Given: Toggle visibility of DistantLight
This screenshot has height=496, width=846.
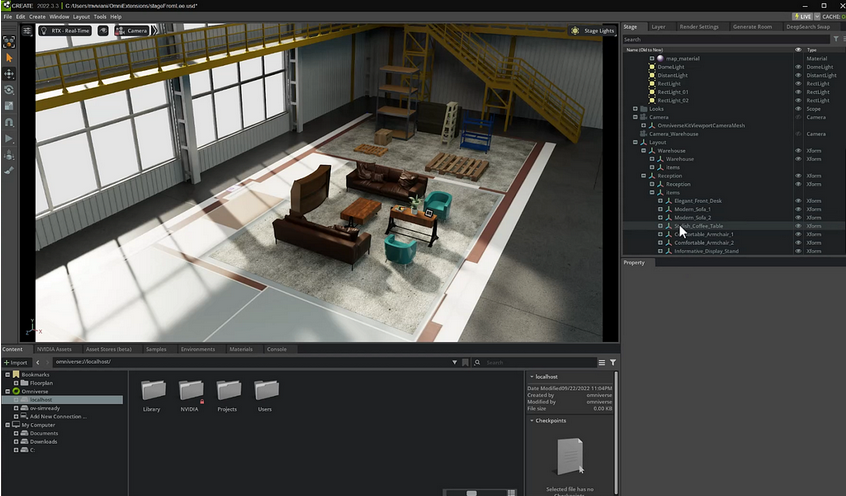Looking at the screenshot, I should 798,75.
